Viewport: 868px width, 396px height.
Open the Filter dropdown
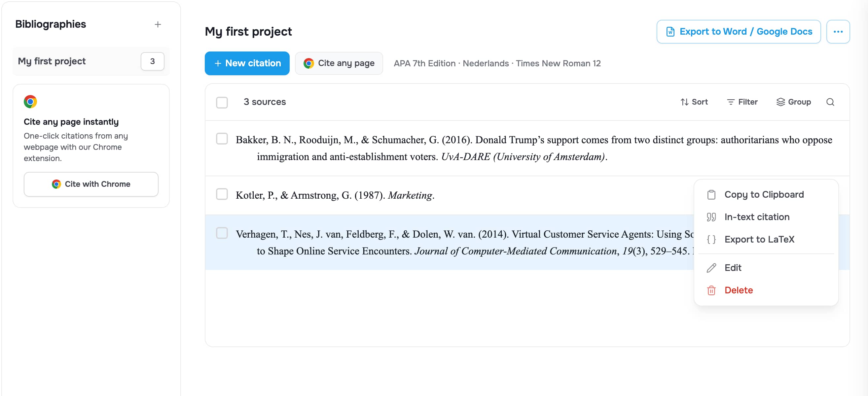pyautogui.click(x=742, y=102)
